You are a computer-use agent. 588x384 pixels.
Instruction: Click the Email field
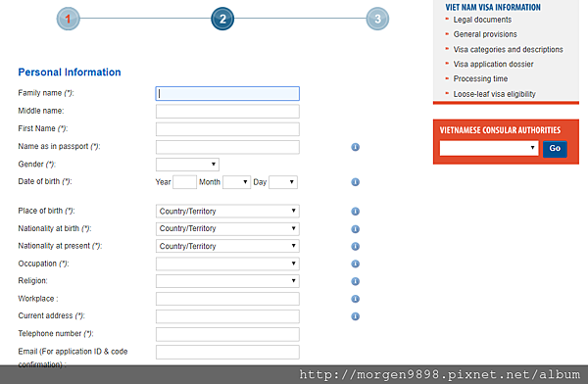tap(227, 352)
